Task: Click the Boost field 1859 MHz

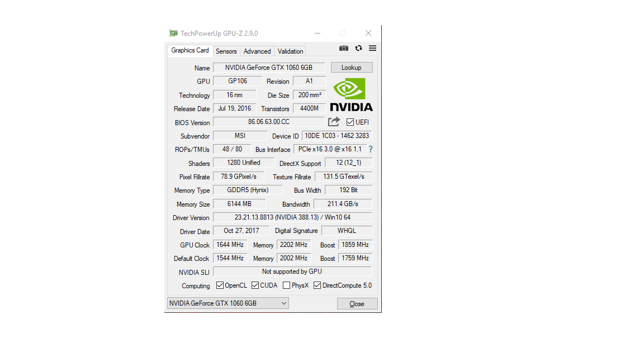Action: [x=356, y=245]
